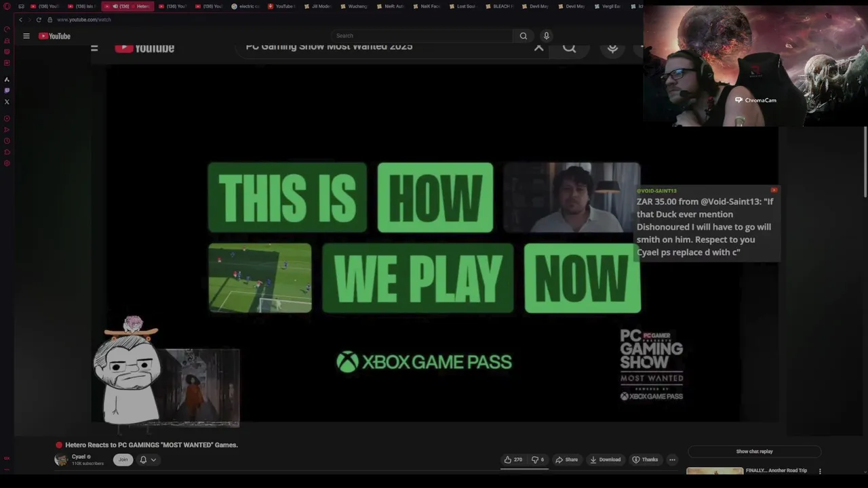The image size is (868, 488).
Task: Open the sidebar extensions cube icon
Action: coord(7,152)
